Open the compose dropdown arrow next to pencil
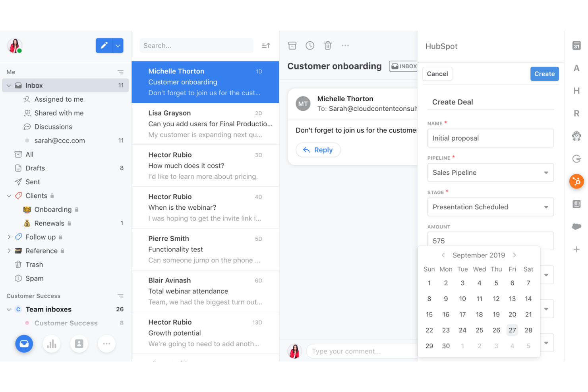 (x=118, y=45)
